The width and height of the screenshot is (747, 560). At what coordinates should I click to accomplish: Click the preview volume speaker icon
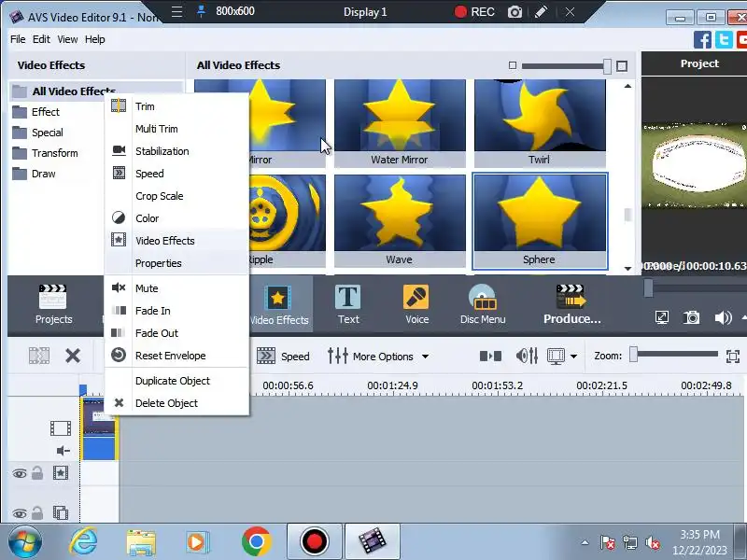[x=723, y=317]
